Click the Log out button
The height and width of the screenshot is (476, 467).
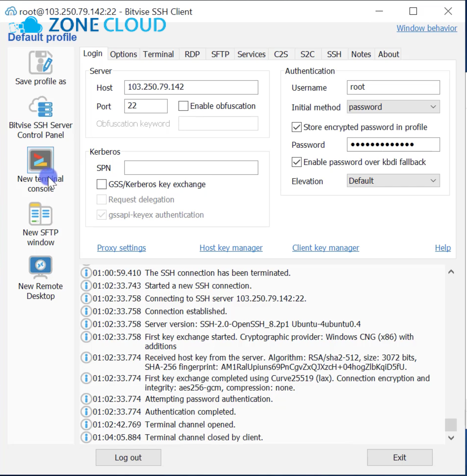tap(128, 458)
